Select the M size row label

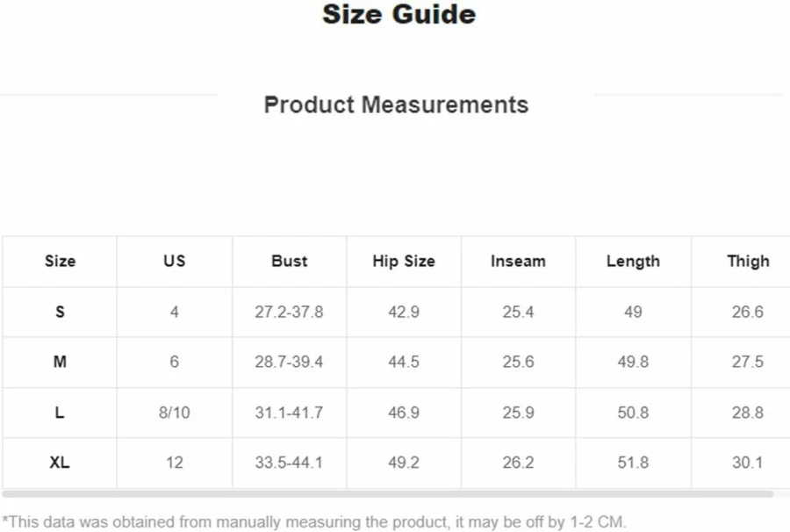[x=60, y=362]
